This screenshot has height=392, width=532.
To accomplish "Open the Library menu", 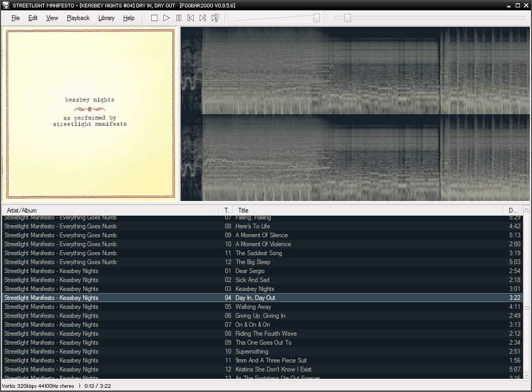I will pos(106,17).
